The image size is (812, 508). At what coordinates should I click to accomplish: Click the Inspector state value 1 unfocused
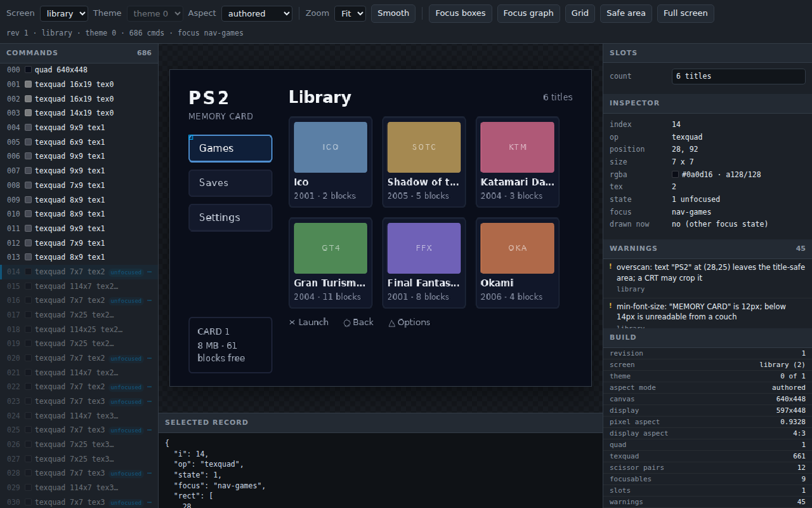click(696, 199)
